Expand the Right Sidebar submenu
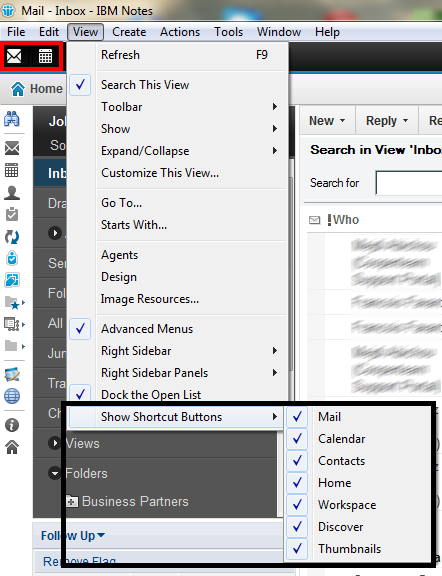The height and width of the screenshot is (576, 442). tap(177, 351)
